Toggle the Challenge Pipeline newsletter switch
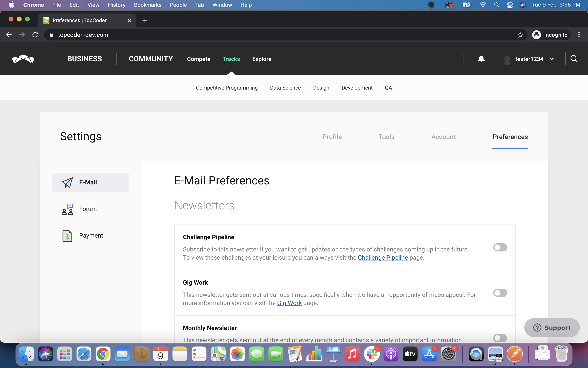The image size is (588, 368). click(500, 248)
